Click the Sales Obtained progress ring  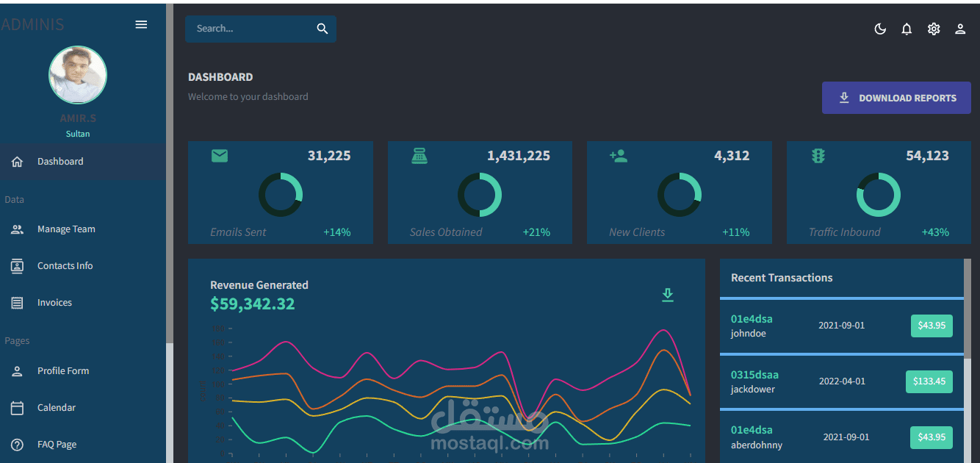(480, 195)
